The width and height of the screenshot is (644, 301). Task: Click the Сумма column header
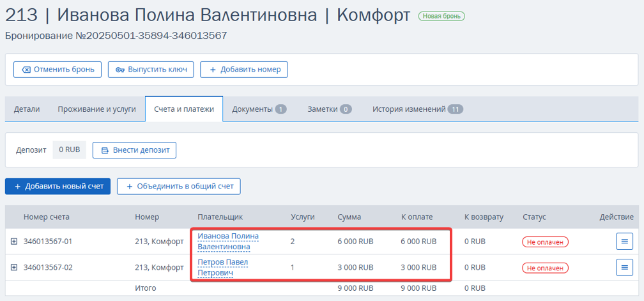click(x=349, y=217)
